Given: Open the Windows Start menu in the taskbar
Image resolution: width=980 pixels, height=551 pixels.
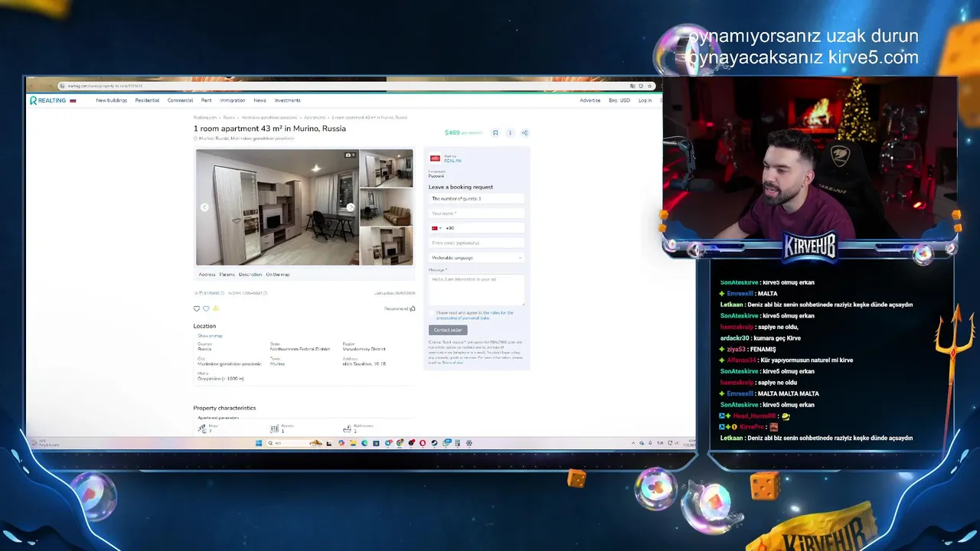Looking at the screenshot, I should pos(259,443).
